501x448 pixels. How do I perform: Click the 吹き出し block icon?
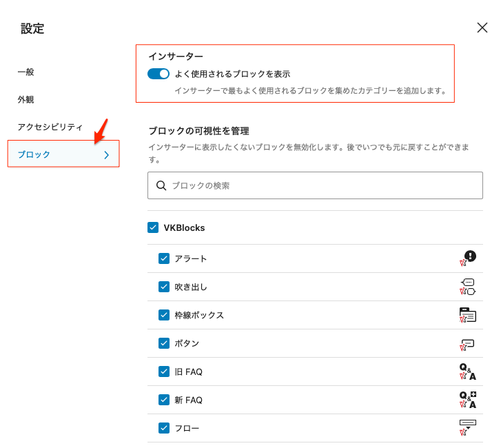(x=468, y=287)
